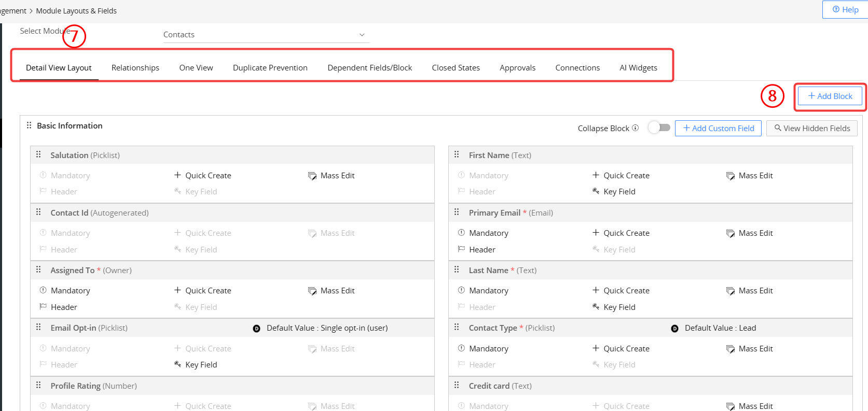This screenshot has height=411, width=868.
Task: Toggle the Collapse Block switch
Action: tap(659, 127)
